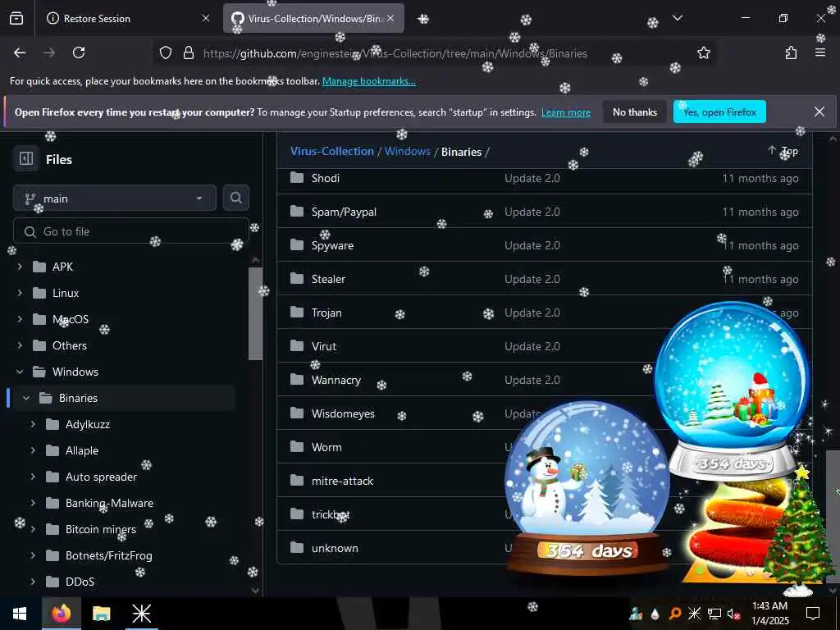This screenshot has width=840, height=630.
Task: Click the search files magnifier button
Action: (x=235, y=198)
